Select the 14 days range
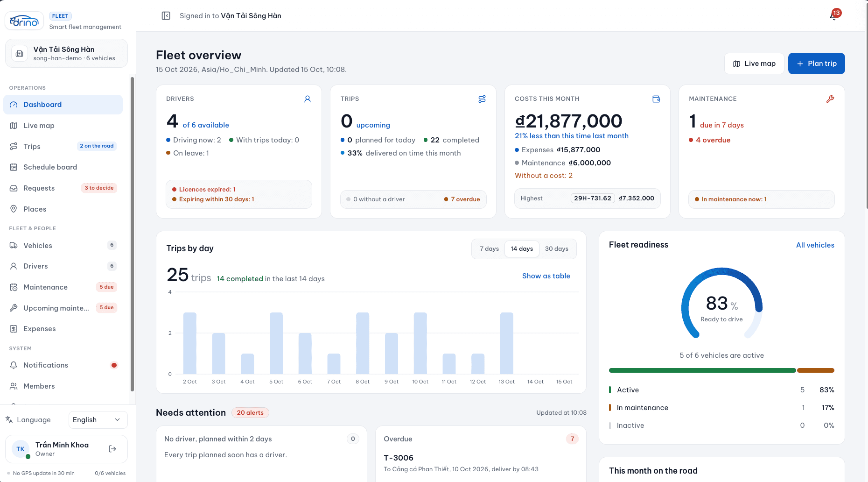 pyautogui.click(x=522, y=249)
